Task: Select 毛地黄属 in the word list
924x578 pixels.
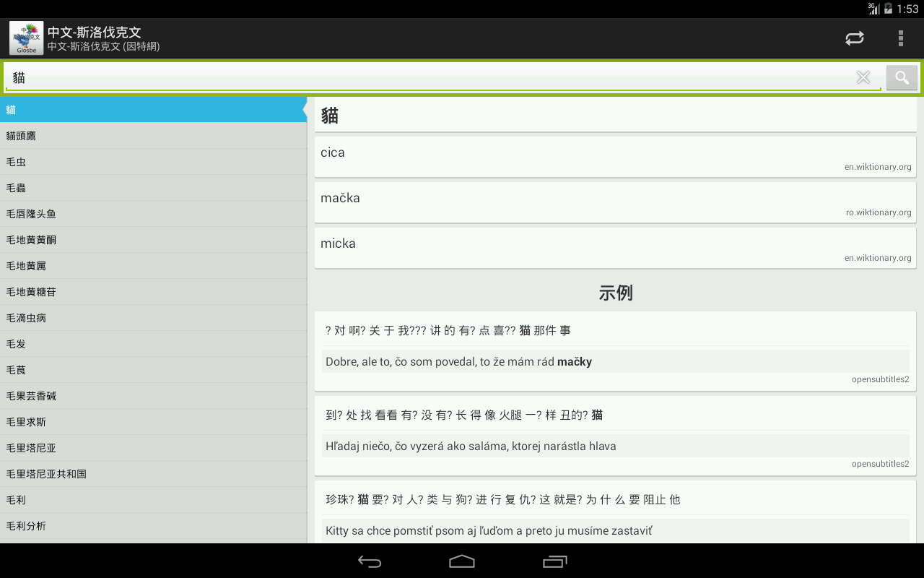Action: (x=153, y=266)
